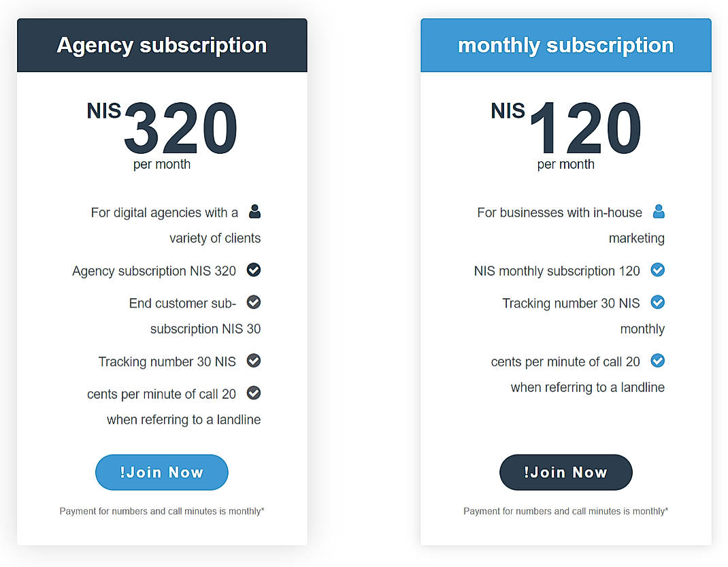Click blue checkmark on monthly card's call-rate feature
The width and height of the screenshot is (728, 567).
pyautogui.click(x=657, y=361)
